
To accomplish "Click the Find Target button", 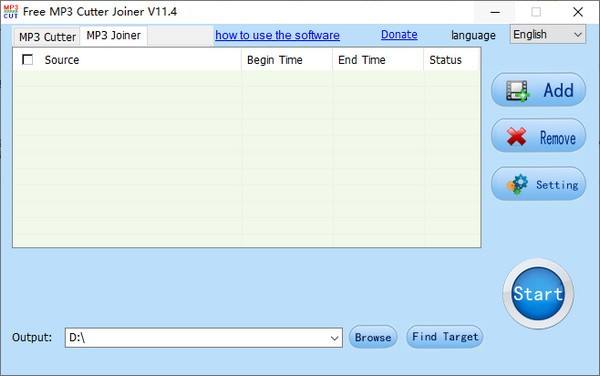I will (x=445, y=337).
